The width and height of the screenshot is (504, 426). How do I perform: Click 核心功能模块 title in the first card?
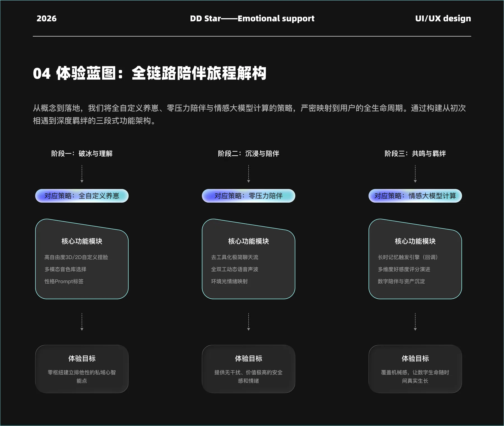[82, 241]
